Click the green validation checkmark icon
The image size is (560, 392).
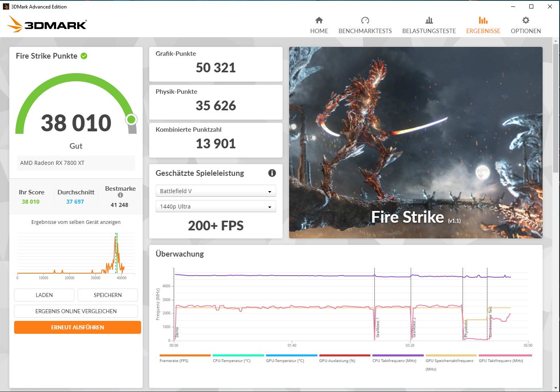click(84, 56)
